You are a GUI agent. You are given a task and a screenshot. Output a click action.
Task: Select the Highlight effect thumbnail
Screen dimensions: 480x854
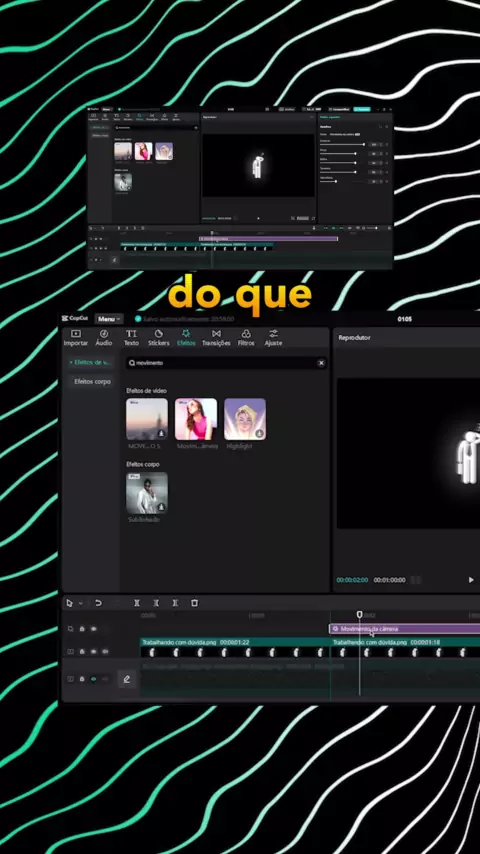pyautogui.click(x=245, y=419)
